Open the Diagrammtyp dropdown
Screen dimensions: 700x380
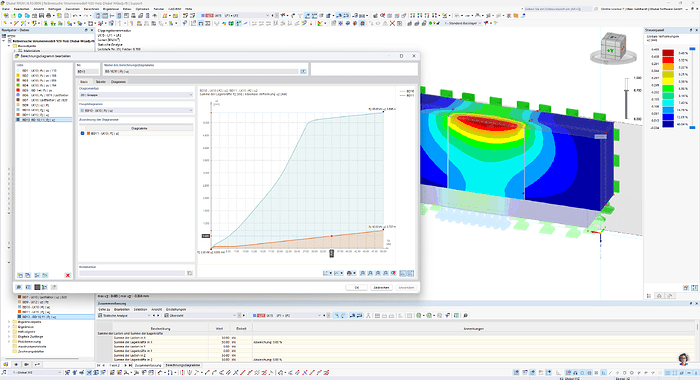(x=136, y=95)
